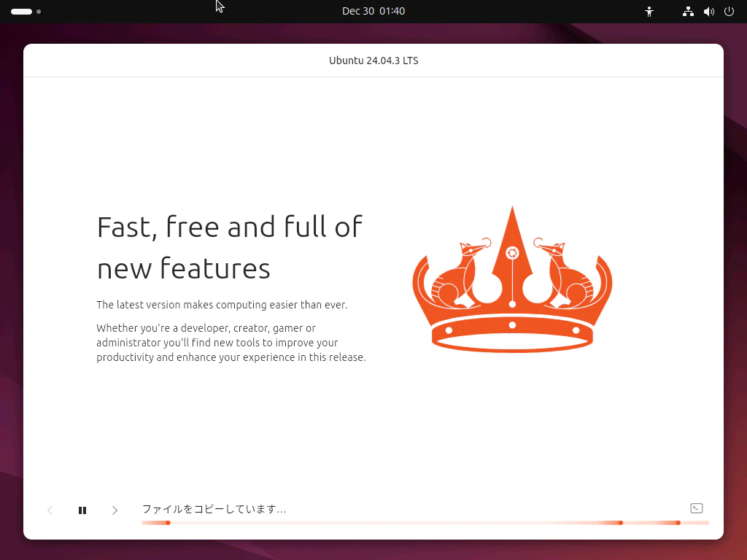This screenshot has width=747, height=560.
Task: Open the accessibility menu in the top bar
Action: tap(649, 11)
